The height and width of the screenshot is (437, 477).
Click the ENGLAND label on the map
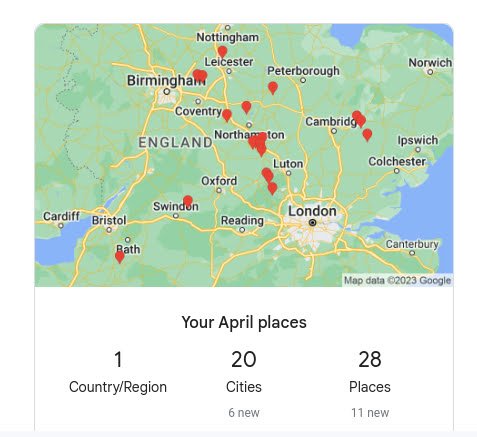click(x=176, y=143)
